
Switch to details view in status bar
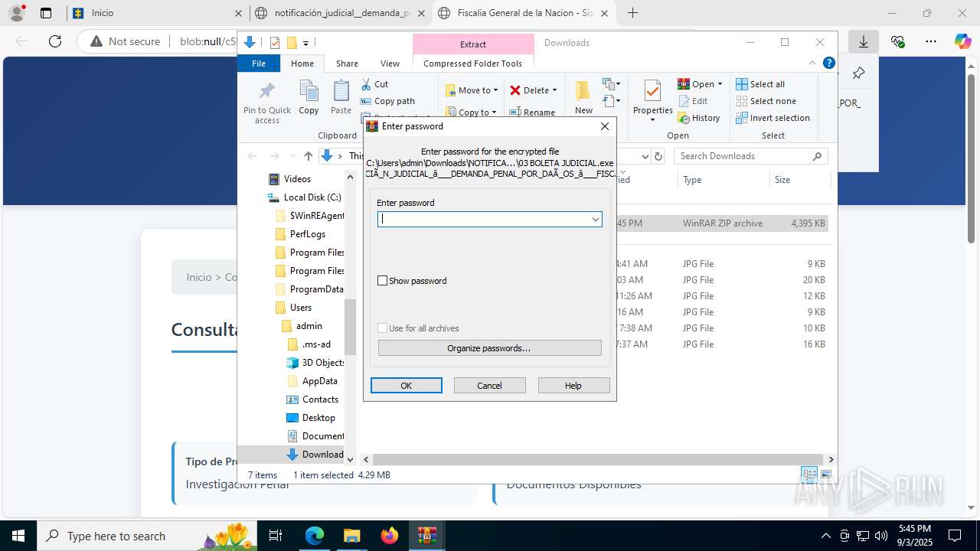click(x=809, y=474)
